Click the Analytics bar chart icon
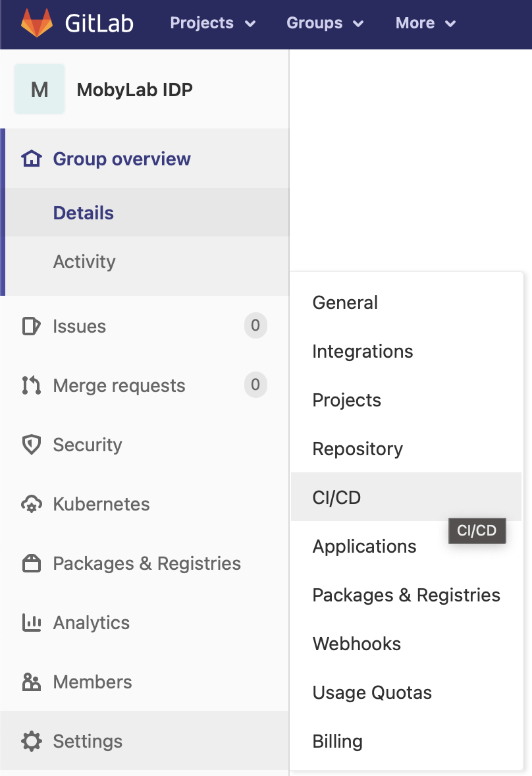 point(31,623)
